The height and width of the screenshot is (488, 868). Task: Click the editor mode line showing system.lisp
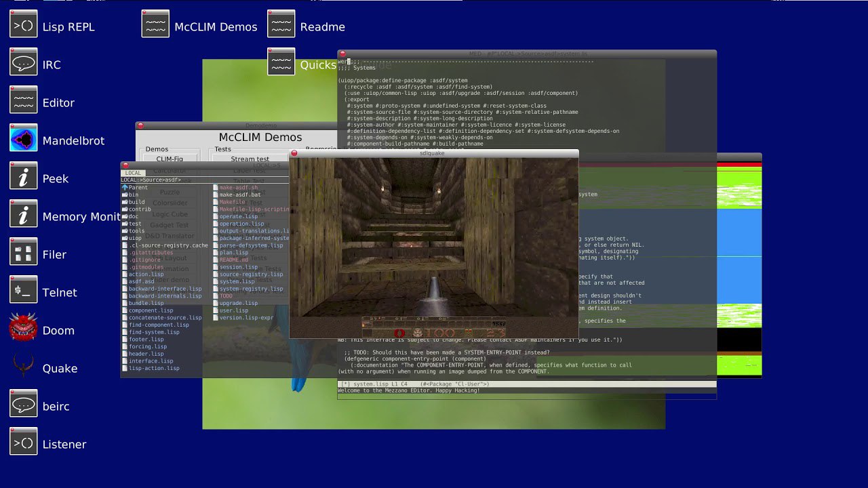[527, 384]
